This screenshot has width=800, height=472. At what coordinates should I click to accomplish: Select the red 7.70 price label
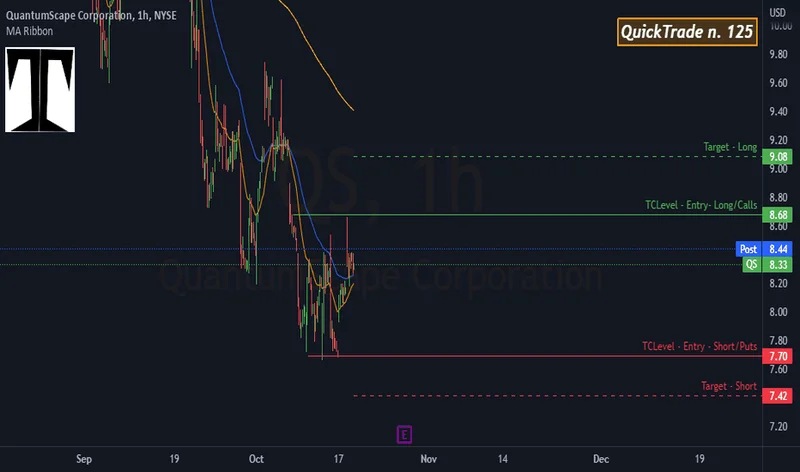click(776, 356)
